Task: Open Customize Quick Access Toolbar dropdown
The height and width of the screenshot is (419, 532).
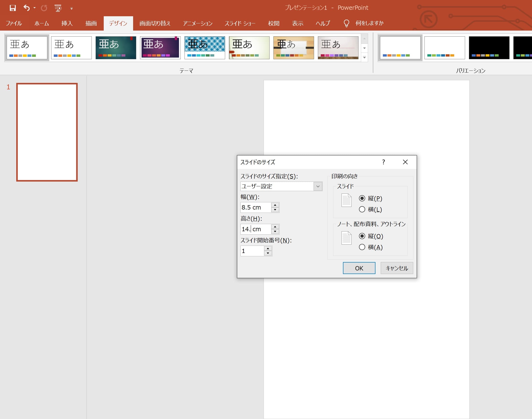Action: tap(71, 9)
